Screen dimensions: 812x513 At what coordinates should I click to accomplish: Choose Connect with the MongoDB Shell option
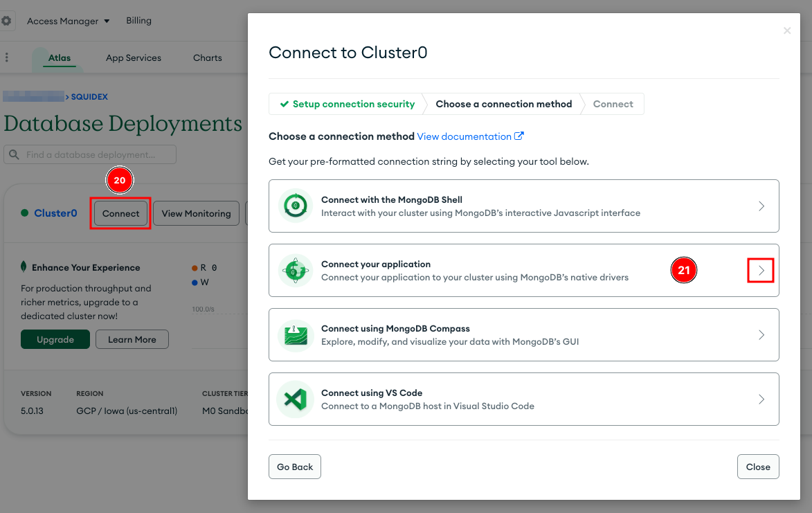(x=524, y=206)
